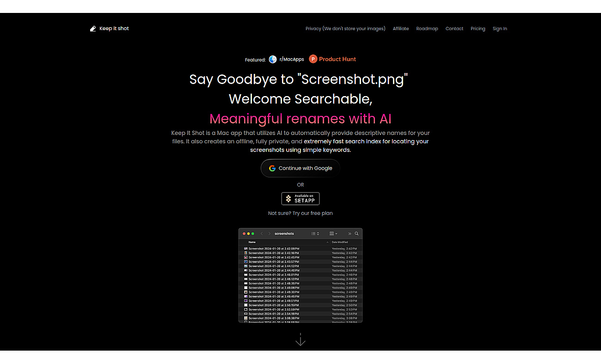Select row Screenshot 2024-01-20 at 2.42.45 PM
Screen dimensions: 601x364
[x=300, y=257]
